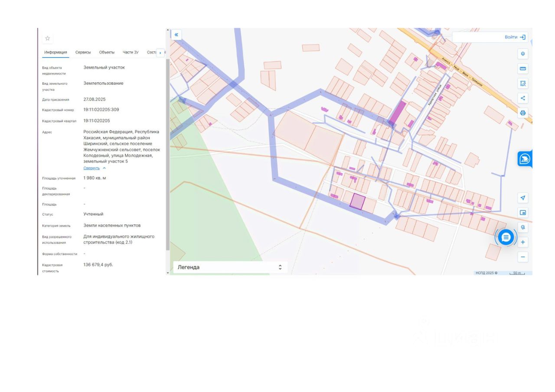Viewport: 555px width, 392px height.
Task: Click the info panel's vertical scrollbar
Action: click(x=168, y=154)
